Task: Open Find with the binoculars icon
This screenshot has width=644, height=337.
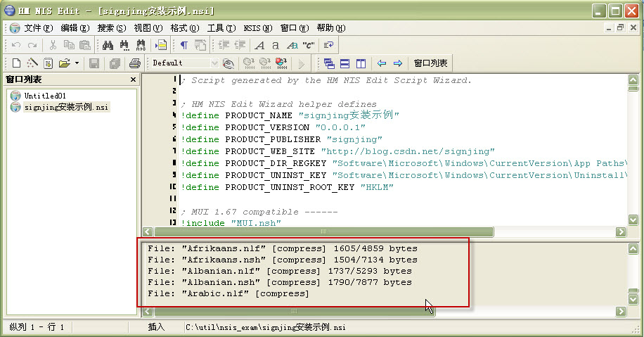Action: (x=108, y=45)
